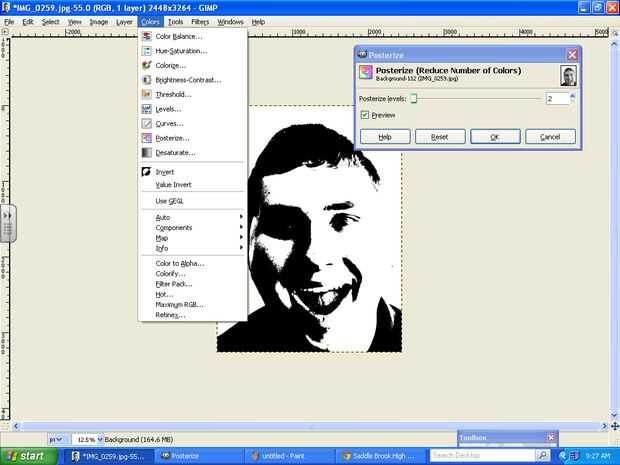620x465 pixels.
Task: Open the File menu
Action: pyautogui.click(x=9, y=22)
